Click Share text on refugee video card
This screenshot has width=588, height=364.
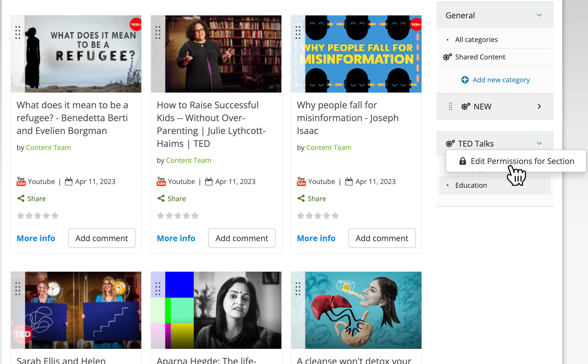[37, 199]
